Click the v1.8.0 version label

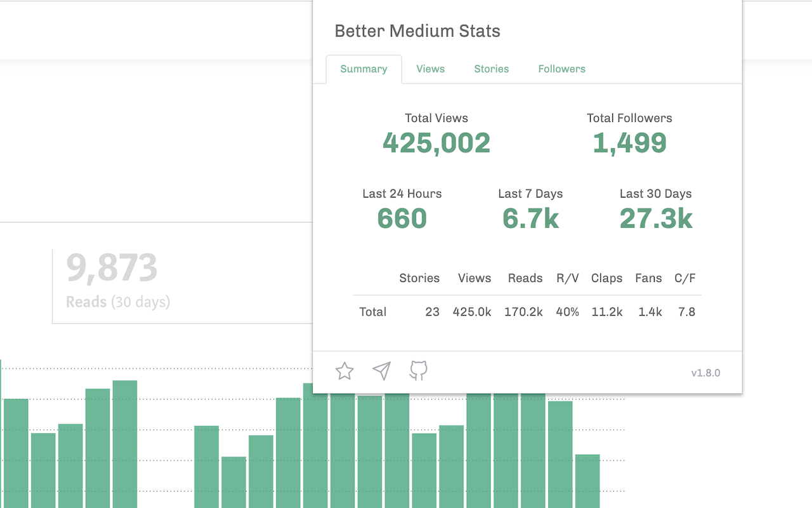point(706,373)
